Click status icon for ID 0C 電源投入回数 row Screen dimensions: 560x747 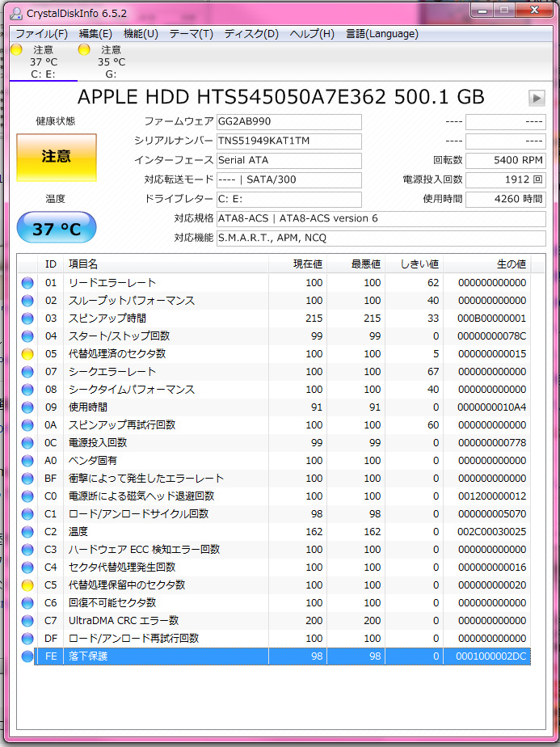pos(27,443)
